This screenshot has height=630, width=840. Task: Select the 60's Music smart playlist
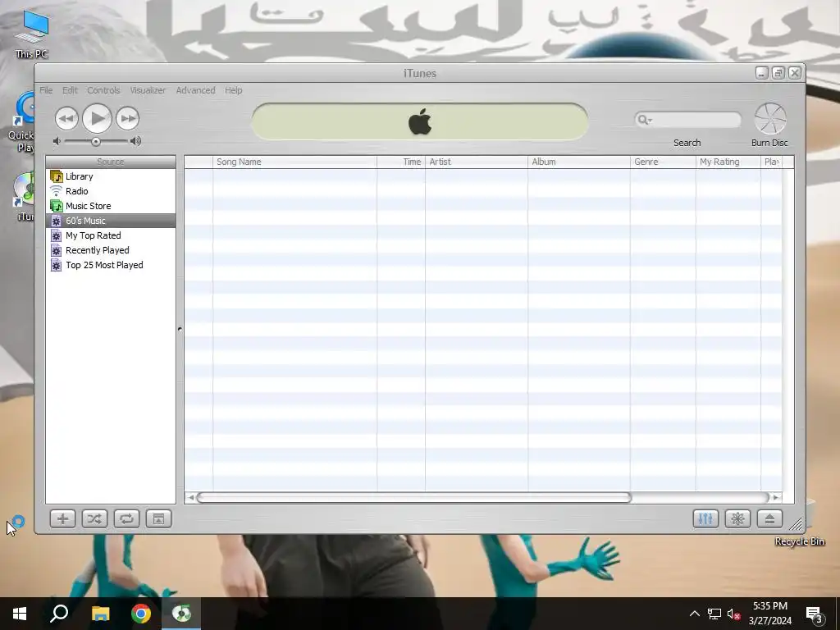111,221
